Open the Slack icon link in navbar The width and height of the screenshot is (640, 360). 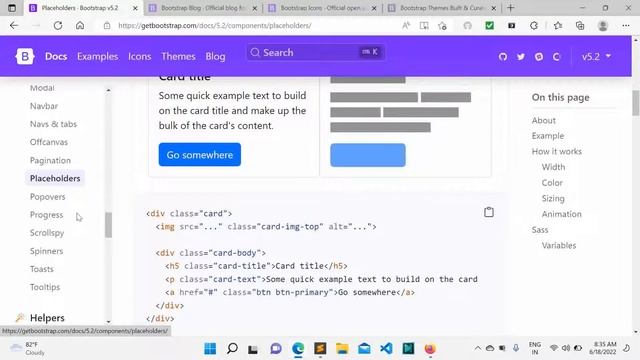tap(539, 57)
